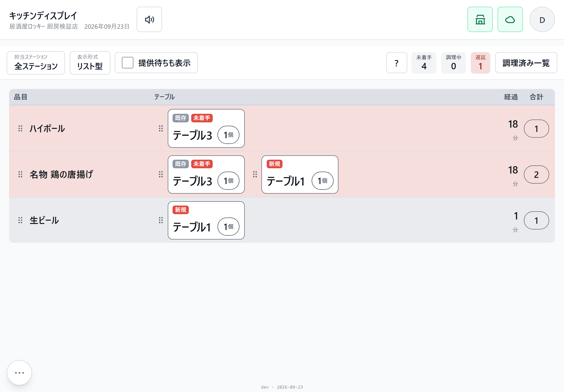Click the 合計 column header
Screen dimensions: 564x392
point(537,97)
